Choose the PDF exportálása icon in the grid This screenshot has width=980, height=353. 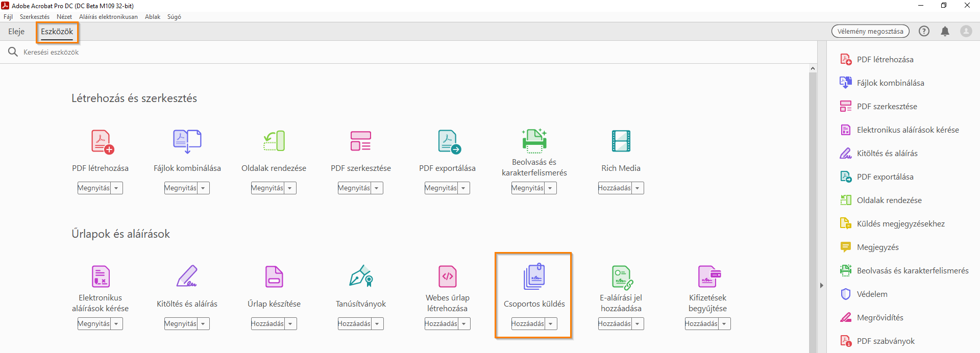click(x=449, y=141)
